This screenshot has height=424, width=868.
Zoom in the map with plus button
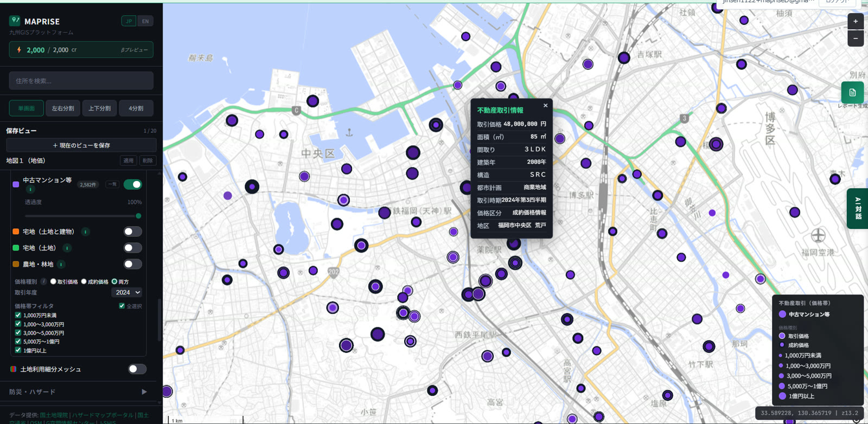coord(856,21)
